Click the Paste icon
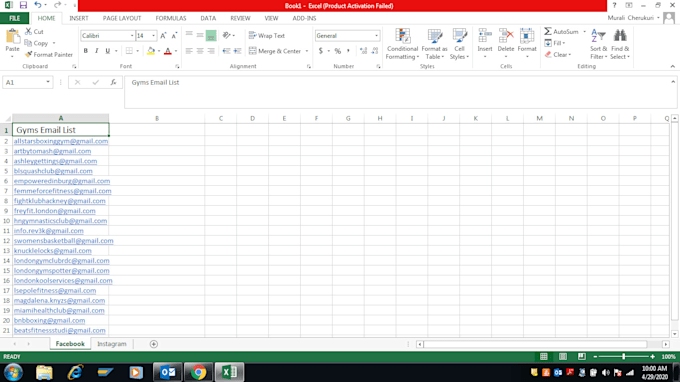This screenshot has width=680, height=382. [x=13, y=37]
